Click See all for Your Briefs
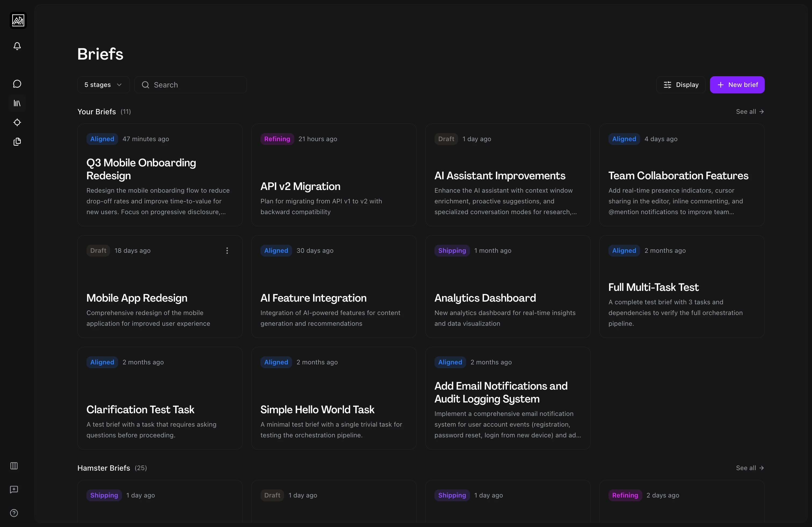Image resolution: width=812 pixels, height=527 pixels. point(749,112)
